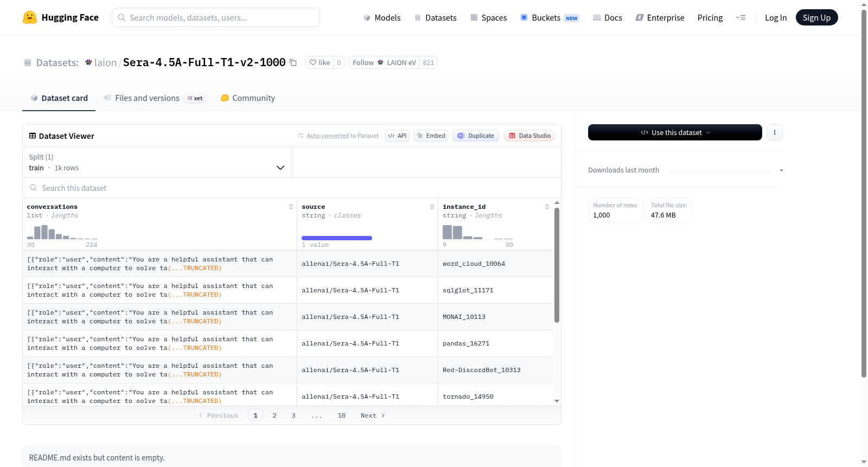
Task: Follow the LAION eV organization
Action: pyautogui.click(x=384, y=62)
